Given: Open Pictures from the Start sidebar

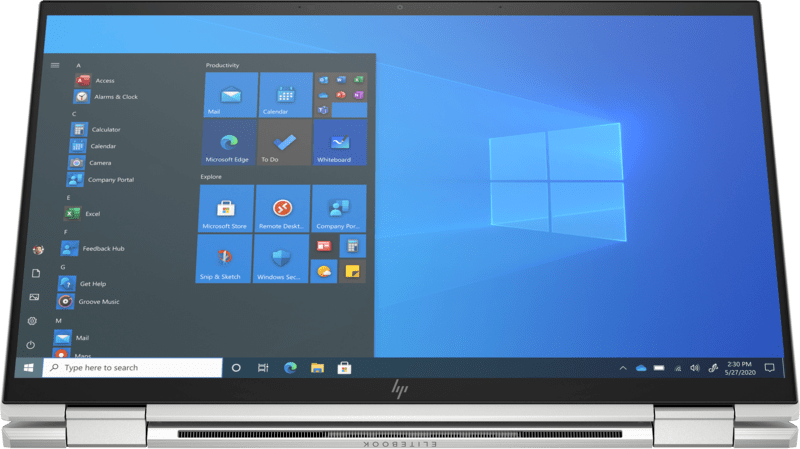Looking at the screenshot, I should 34,297.
